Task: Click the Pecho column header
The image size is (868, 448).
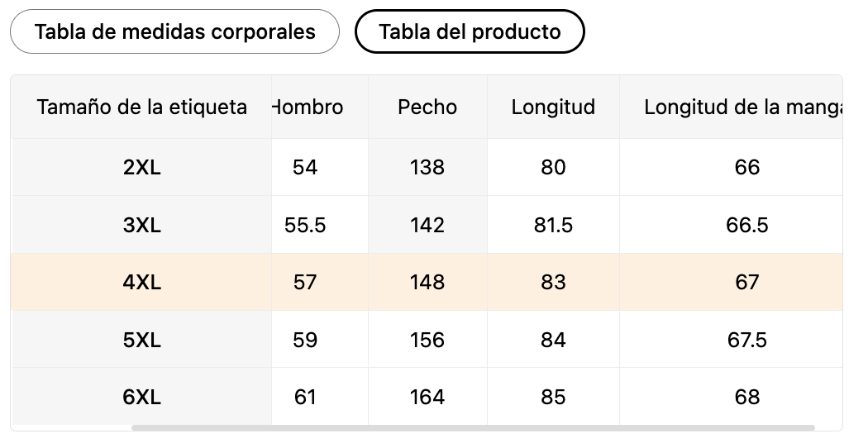Action: (x=427, y=107)
